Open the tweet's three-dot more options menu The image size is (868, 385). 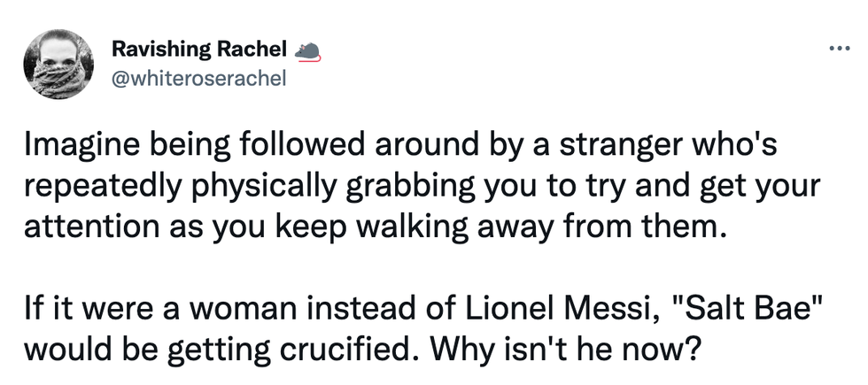[838, 49]
